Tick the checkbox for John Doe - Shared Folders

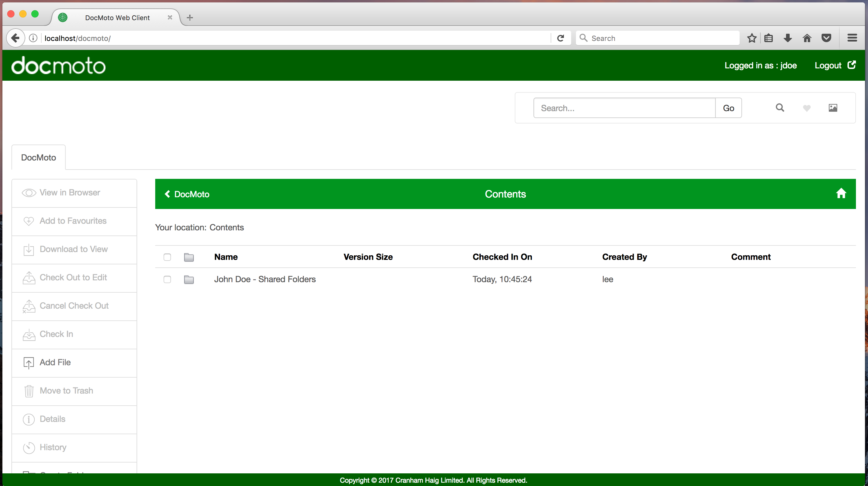167,279
